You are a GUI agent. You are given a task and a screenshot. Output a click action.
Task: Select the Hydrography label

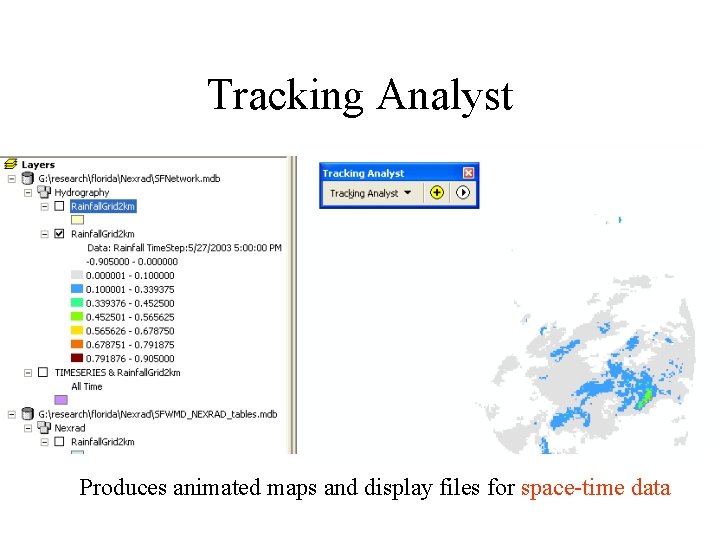(82, 192)
